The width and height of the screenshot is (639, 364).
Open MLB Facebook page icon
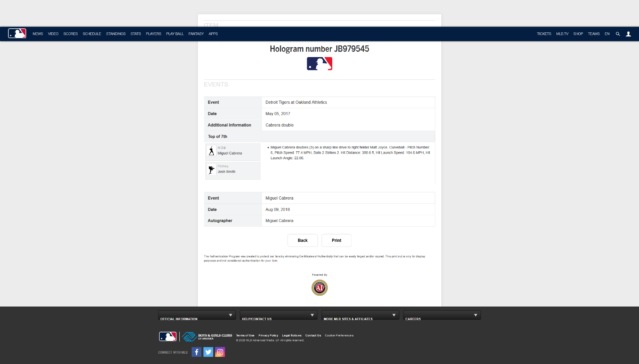click(x=196, y=352)
